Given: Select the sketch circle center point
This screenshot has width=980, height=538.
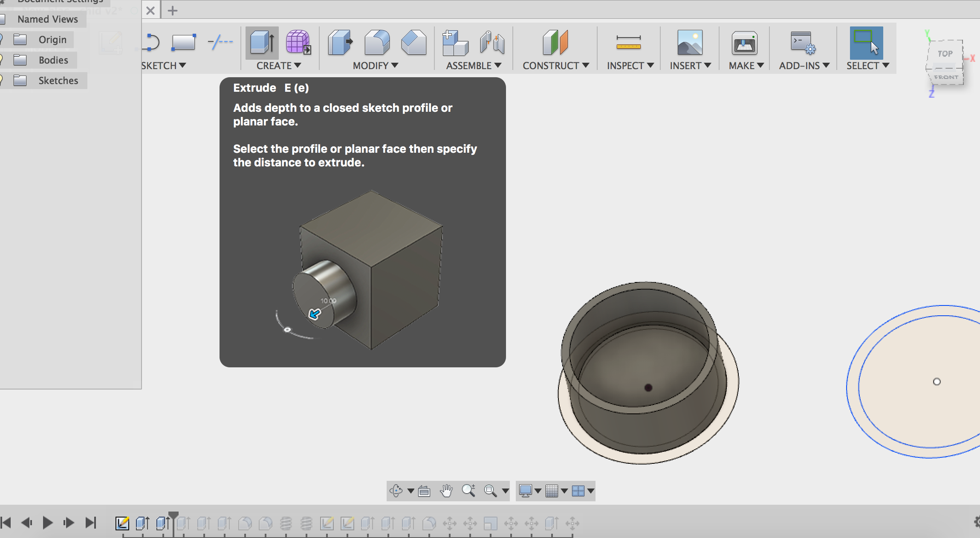Looking at the screenshot, I should click(937, 381).
